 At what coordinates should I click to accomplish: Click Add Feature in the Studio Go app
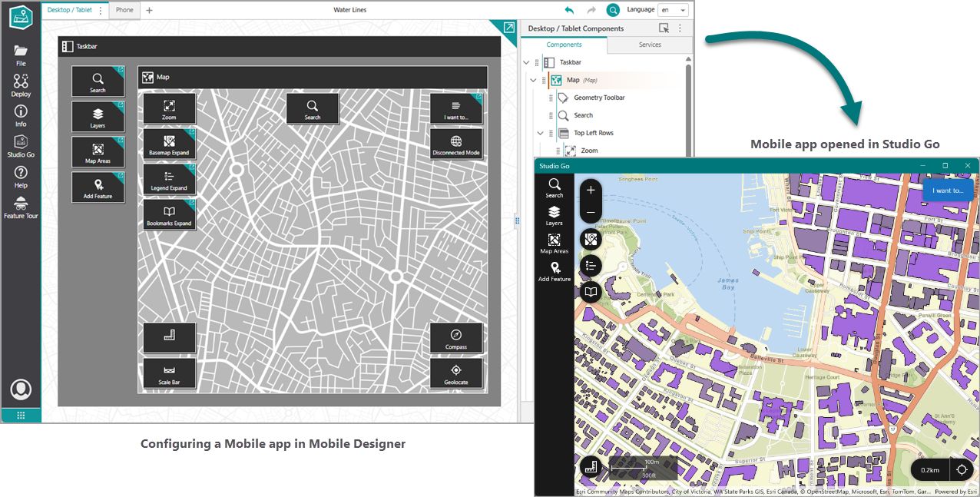pyautogui.click(x=555, y=271)
